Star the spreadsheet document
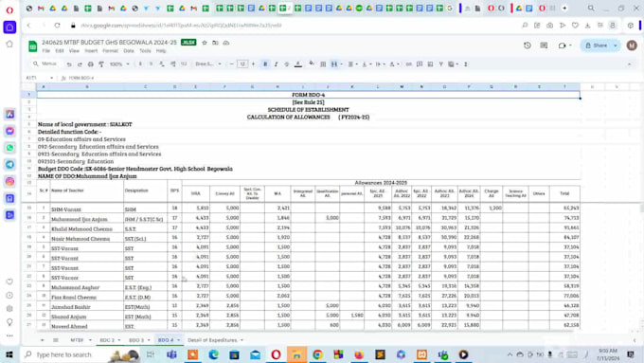 [205, 43]
